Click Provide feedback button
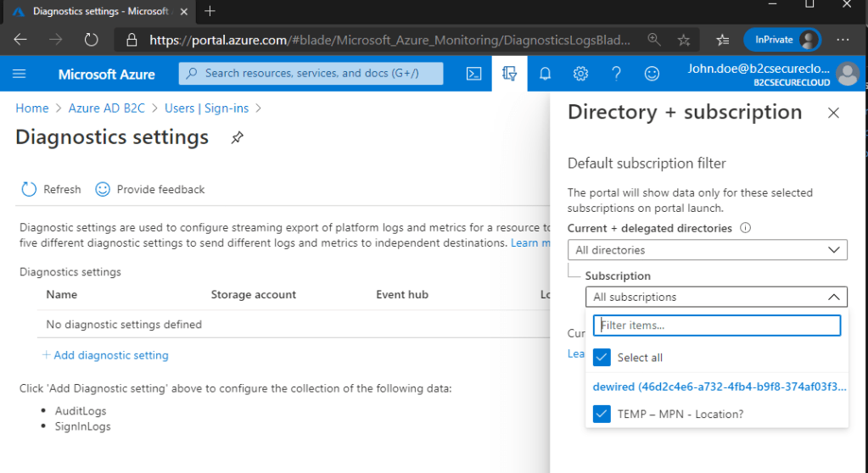Viewport: 868px width, 473px height. [150, 189]
